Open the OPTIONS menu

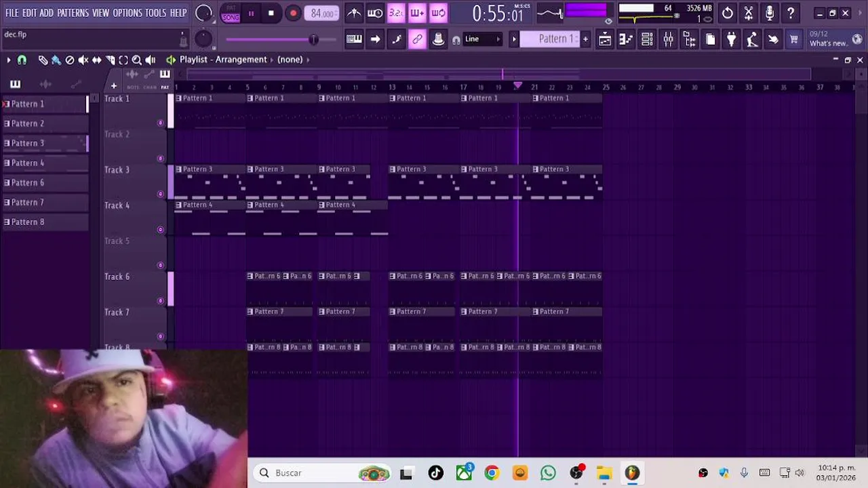click(127, 13)
